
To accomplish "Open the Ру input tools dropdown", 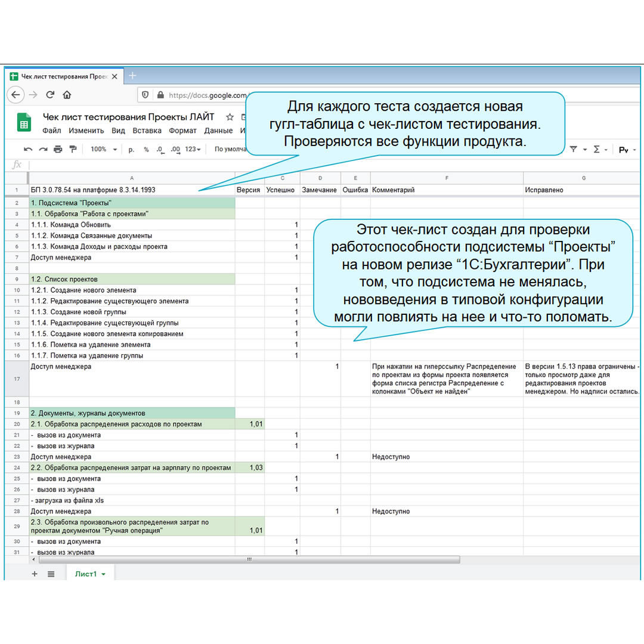I will [x=627, y=150].
